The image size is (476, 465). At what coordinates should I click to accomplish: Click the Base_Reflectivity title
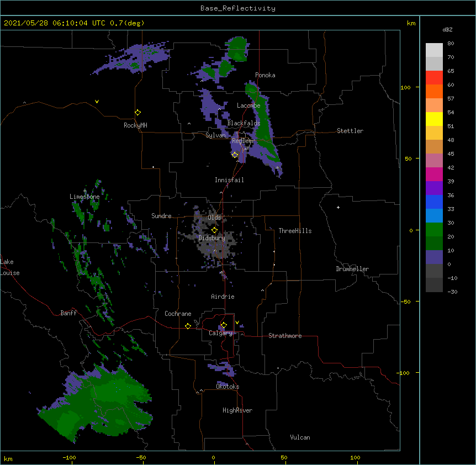(238, 8)
